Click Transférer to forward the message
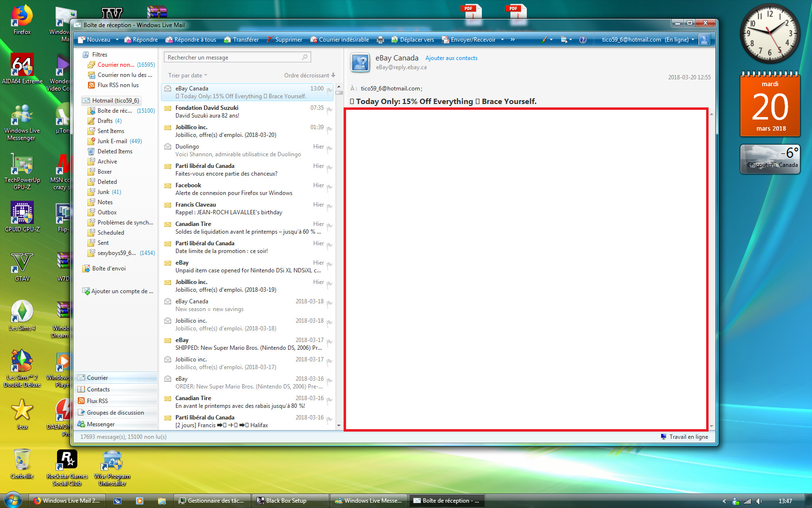This screenshot has width=812, height=508. pos(241,40)
